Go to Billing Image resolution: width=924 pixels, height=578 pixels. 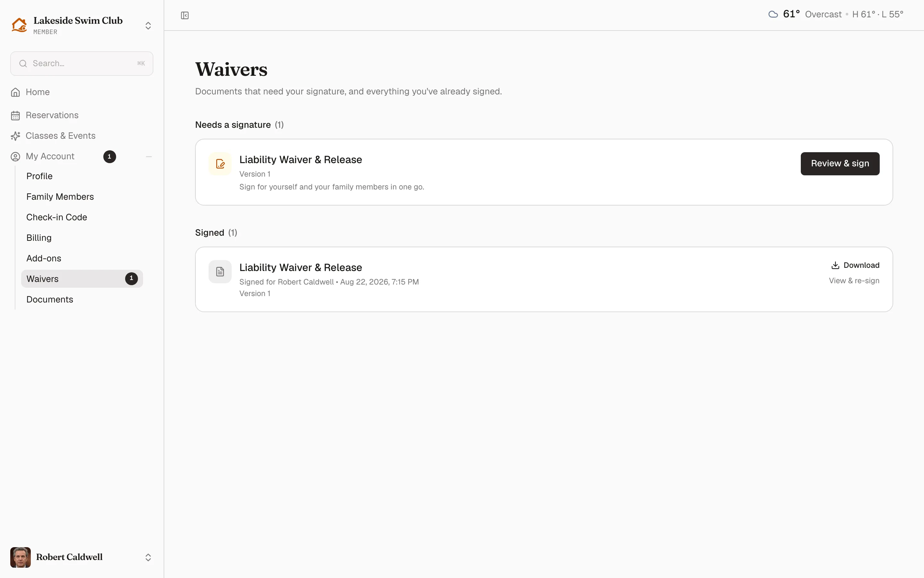click(82, 238)
